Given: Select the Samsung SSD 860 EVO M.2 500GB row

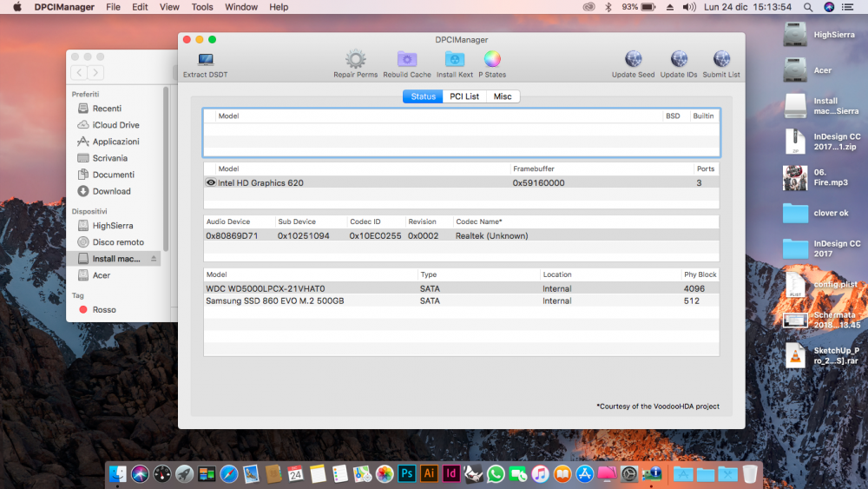Looking at the screenshot, I should pos(461,301).
